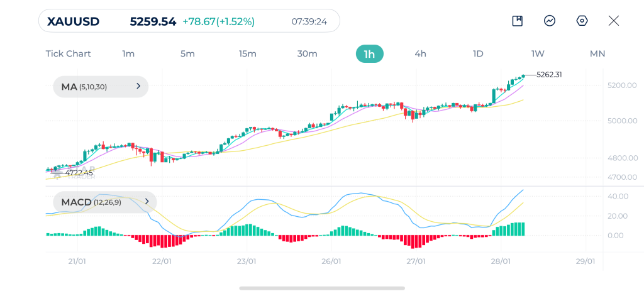Image resolution: width=644 pixels, height=296 pixels.
Task: Click the MACD 20.00 axis label
Action: pos(618,216)
